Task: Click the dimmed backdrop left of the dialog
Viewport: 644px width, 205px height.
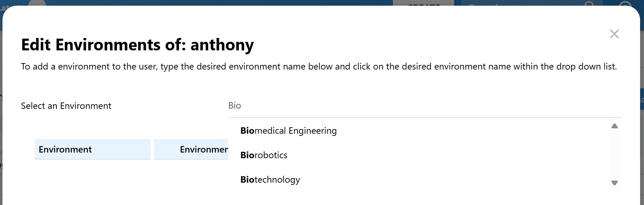Action: click(x=1, y=106)
